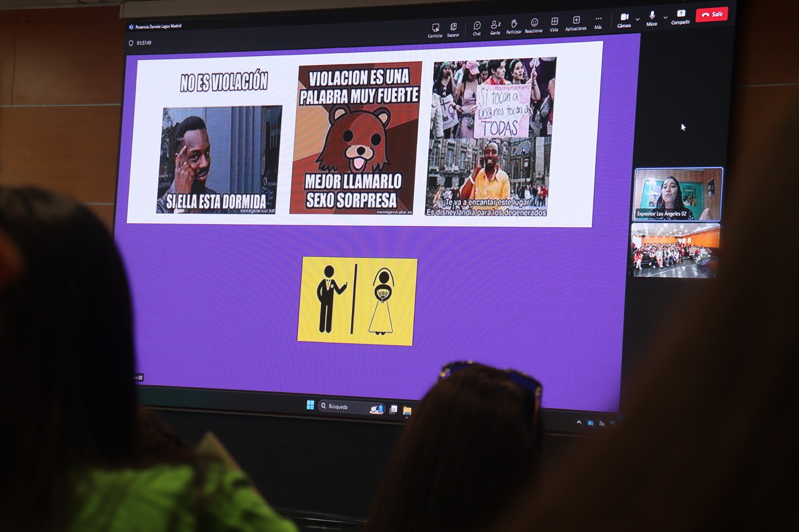Image resolution: width=799 pixels, height=532 pixels.
Task: Open the Windows Start menu
Action: coord(310,405)
